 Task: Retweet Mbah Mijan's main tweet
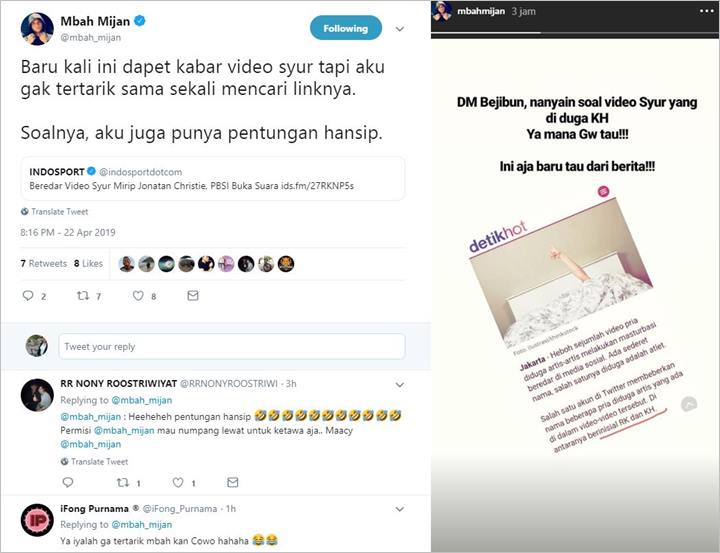[83, 295]
